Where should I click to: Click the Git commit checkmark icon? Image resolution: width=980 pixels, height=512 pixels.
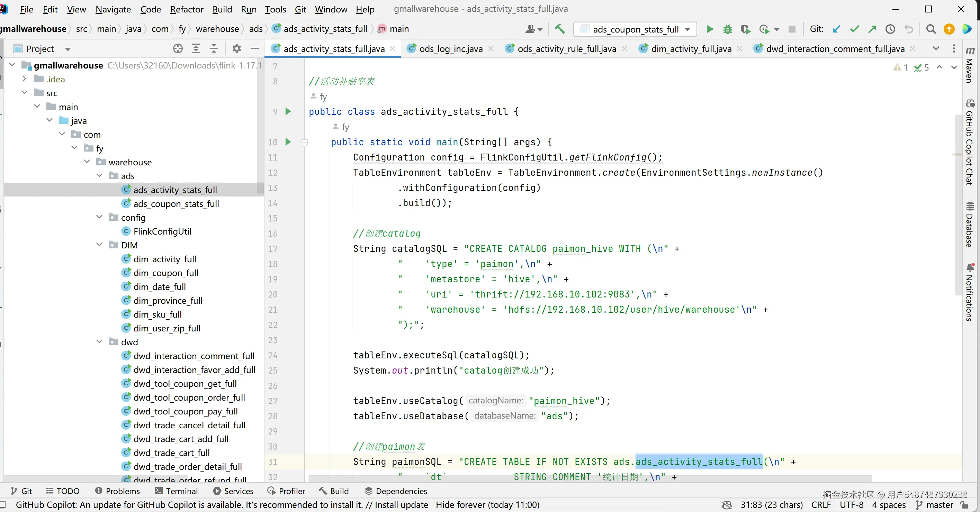click(x=854, y=29)
